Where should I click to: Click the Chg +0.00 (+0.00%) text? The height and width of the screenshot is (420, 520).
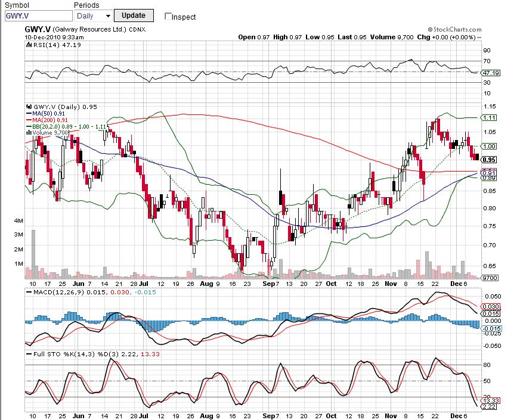coord(447,37)
